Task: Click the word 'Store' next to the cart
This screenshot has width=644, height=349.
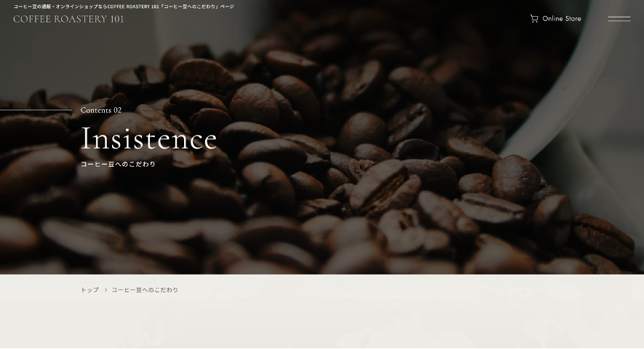Action: (x=573, y=18)
